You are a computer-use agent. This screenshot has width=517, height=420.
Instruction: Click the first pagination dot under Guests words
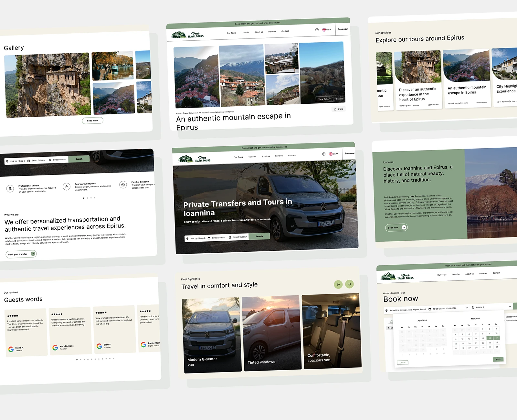coord(77,360)
